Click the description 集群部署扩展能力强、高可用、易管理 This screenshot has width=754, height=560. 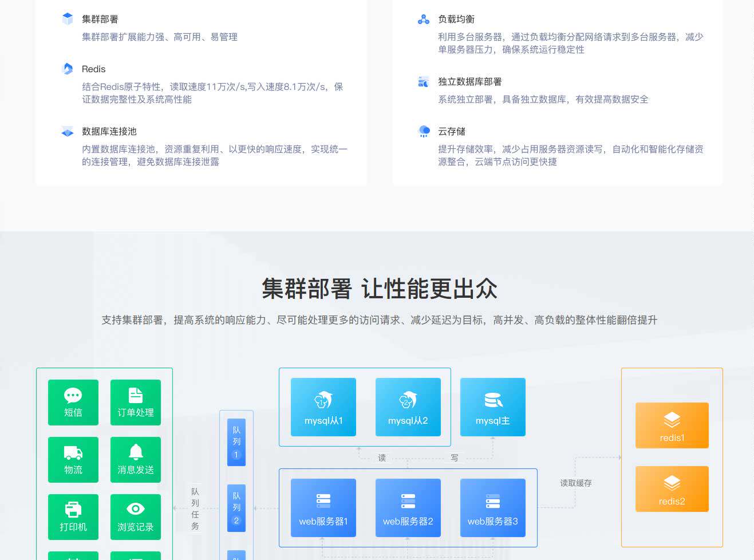[x=160, y=37]
